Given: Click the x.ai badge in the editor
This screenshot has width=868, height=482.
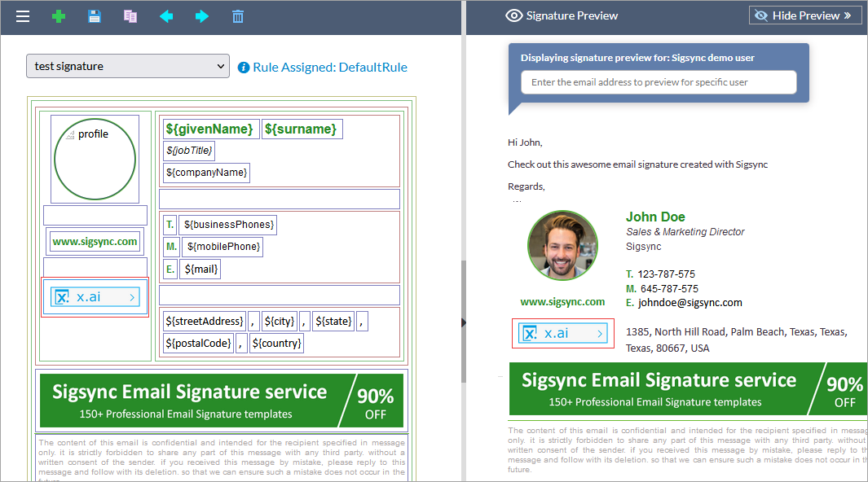Looking at the screenshot, I should click(95, 297).
